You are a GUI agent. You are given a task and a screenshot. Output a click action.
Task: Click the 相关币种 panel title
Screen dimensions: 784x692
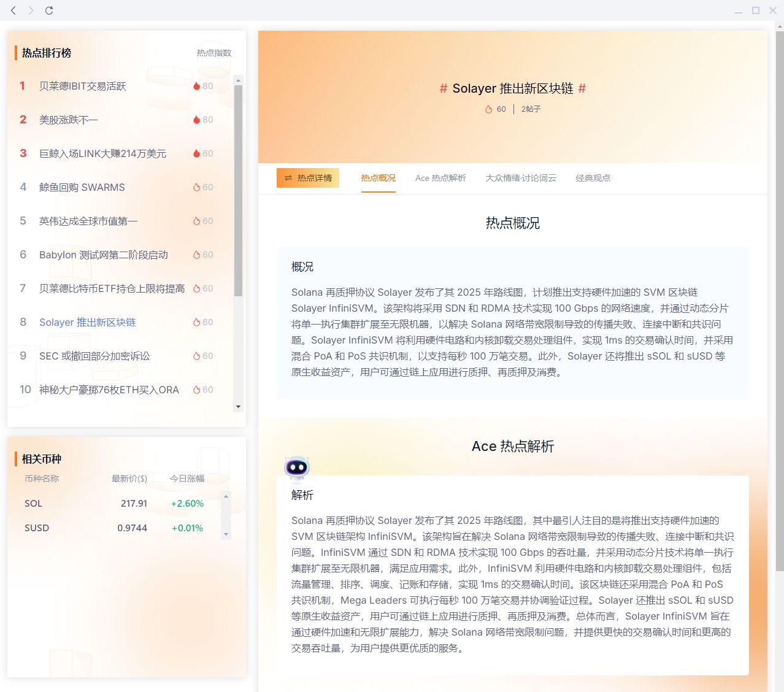click(42, 459)
